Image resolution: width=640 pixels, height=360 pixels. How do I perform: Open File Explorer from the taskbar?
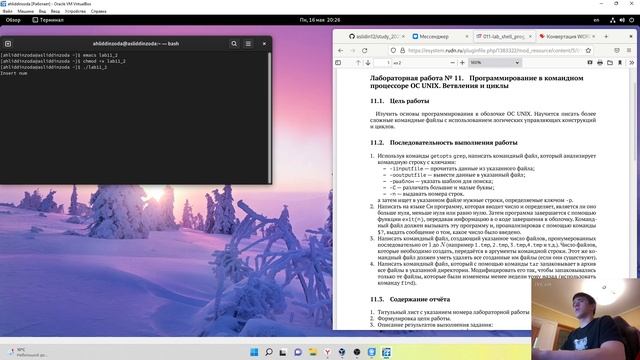click(x=313, y=352)
